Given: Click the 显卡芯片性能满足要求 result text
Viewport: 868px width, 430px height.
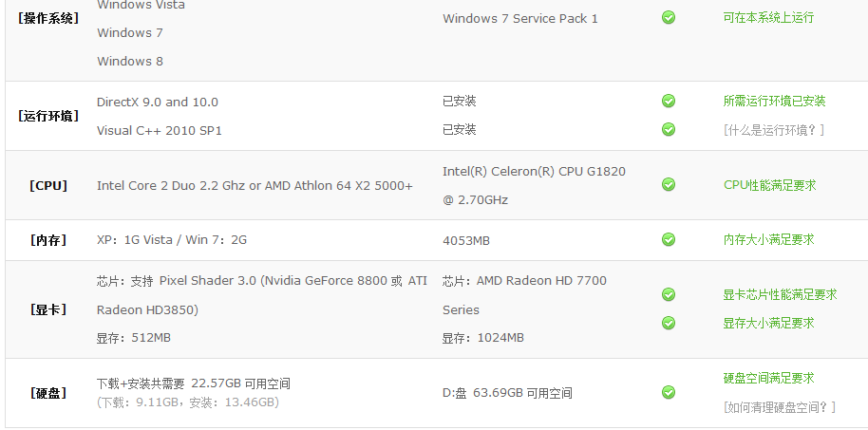Looking at the screenshot, I should 780,295.
